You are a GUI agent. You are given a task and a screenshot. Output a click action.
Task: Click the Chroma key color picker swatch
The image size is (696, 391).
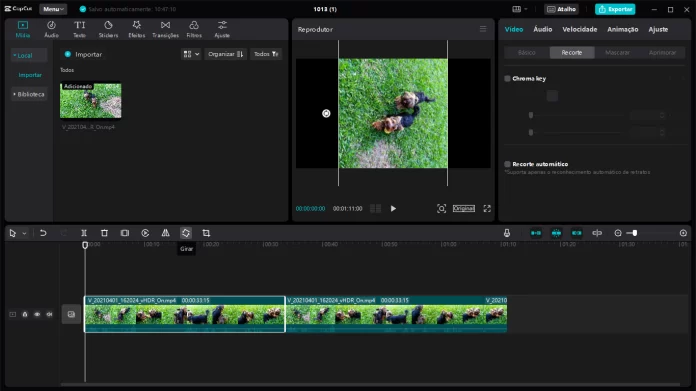[x=552, y=96]
